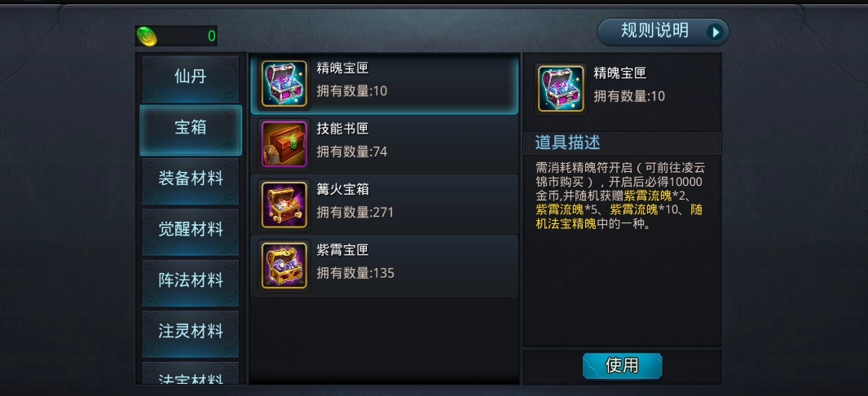Click the green jade currency icon
This screenshot has width=868, height=396.
pyautogui.click(x=148, y=37)
